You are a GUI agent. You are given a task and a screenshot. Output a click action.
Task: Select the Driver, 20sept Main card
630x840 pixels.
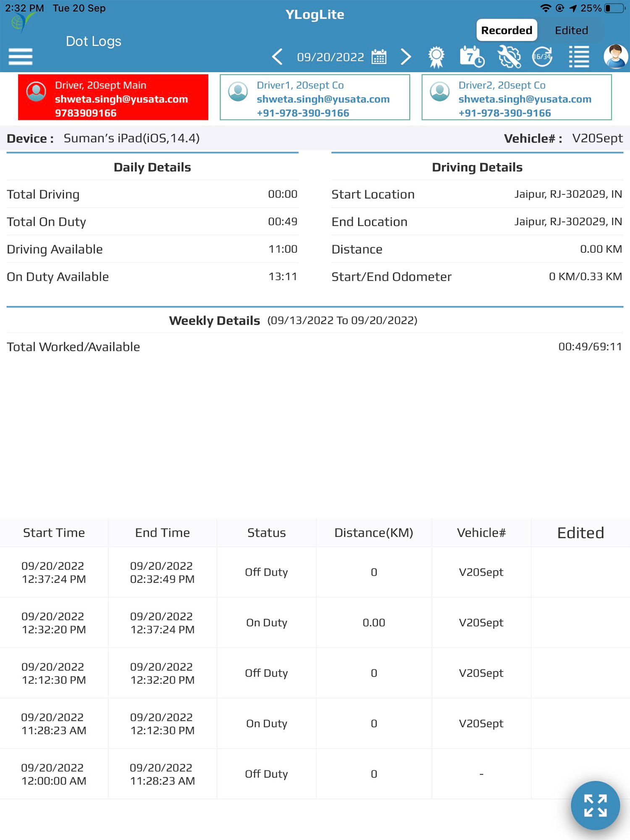(113, 97)
